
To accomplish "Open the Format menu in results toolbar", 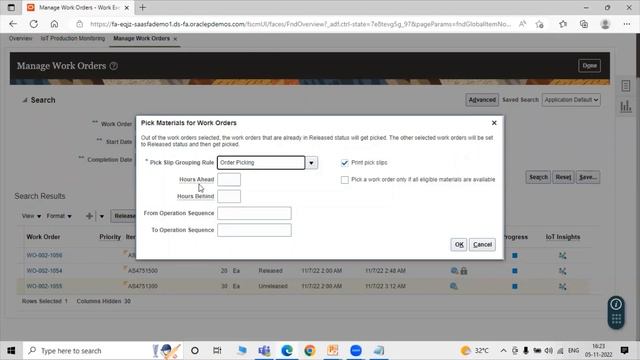I will click(59, 216).
